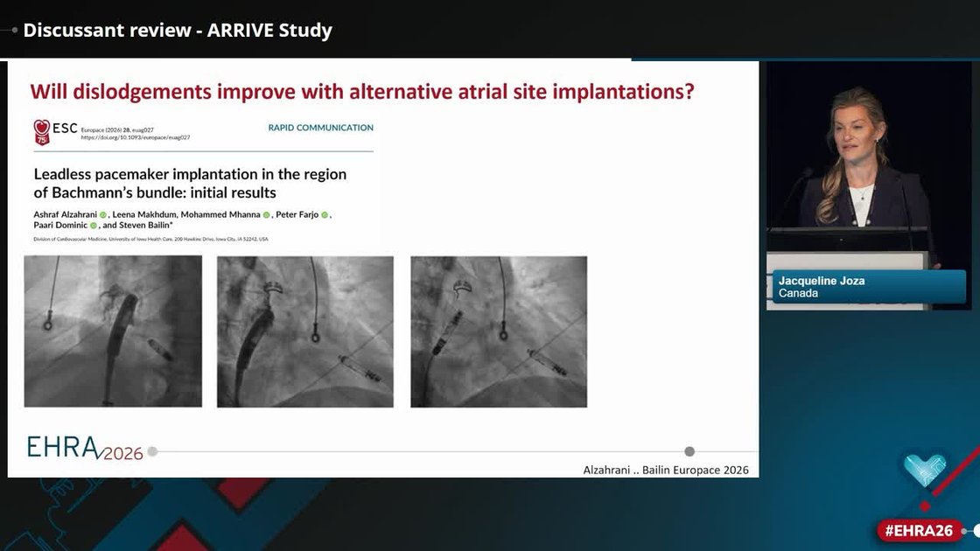Click the "Will dislodgements improve" slide heading
The height and width of the screenshot is (551, 980).
pyautogui.click(x=362, y=91)
